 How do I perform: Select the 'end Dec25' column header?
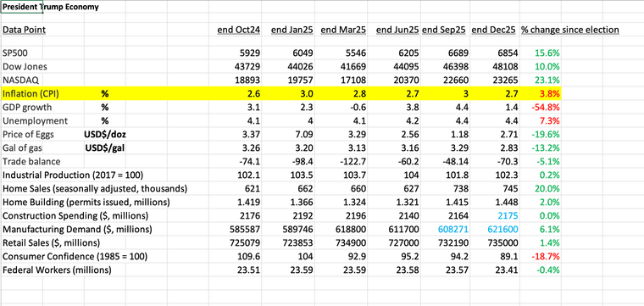pos(494,30)
